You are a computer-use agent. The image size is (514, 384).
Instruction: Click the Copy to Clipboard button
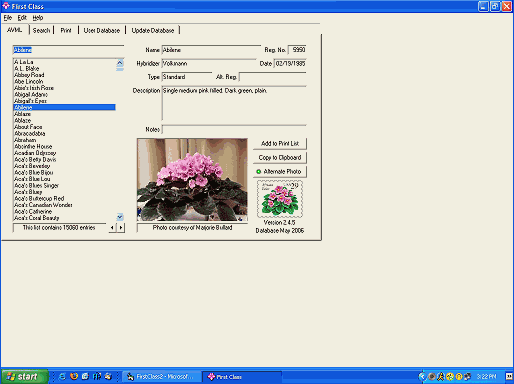[x=280, y=157]
